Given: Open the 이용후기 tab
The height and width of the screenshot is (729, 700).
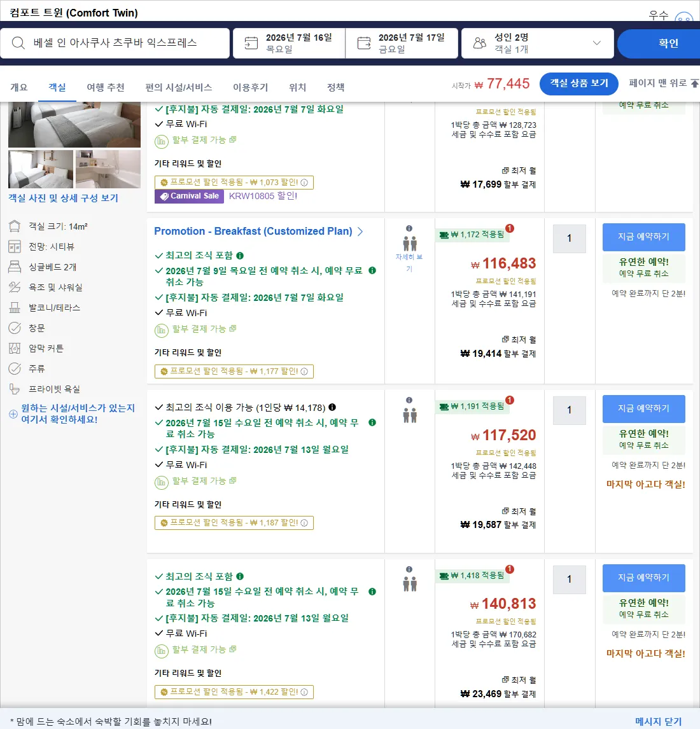Looking at the screenshot, I should click(x=251, y=87).
